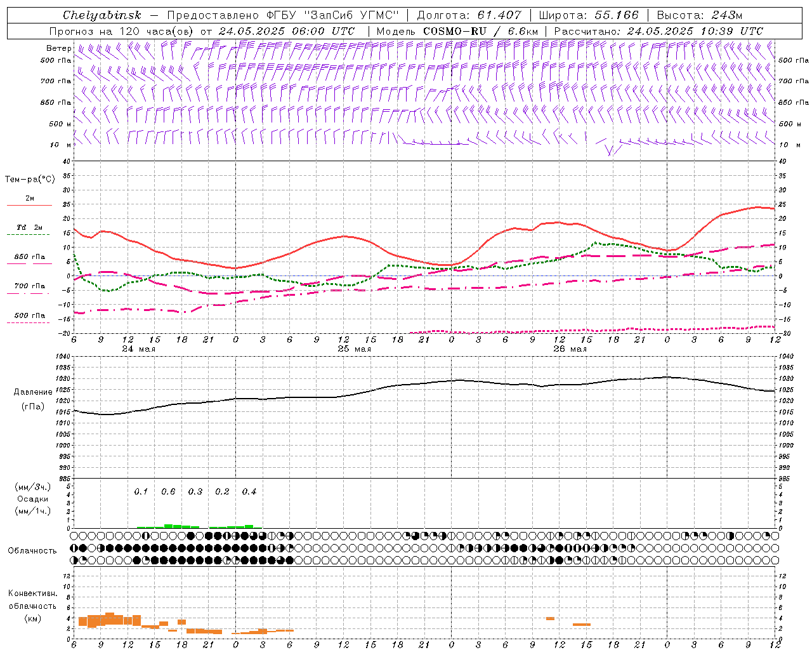Click the "Высота: 243м" elevation value
This screenshot has width=812, height=650.
[x=699, y=15]
